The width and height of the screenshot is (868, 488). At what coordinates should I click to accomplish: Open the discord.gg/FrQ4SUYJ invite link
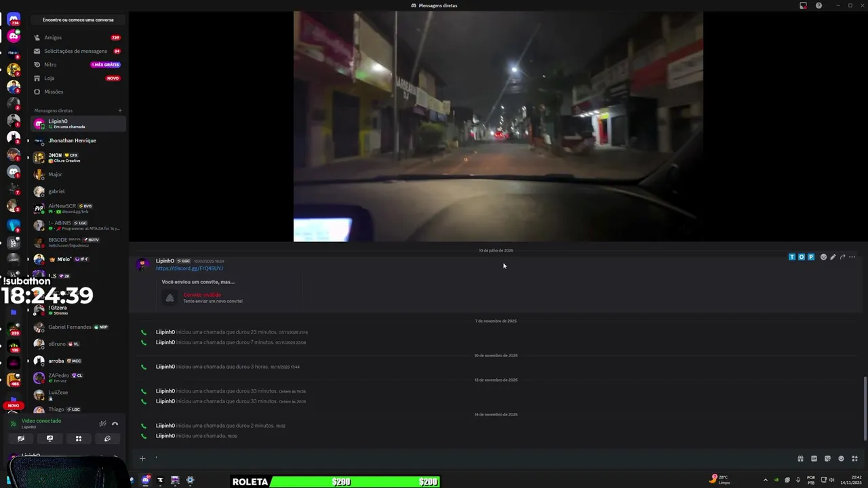pos(189,268)
